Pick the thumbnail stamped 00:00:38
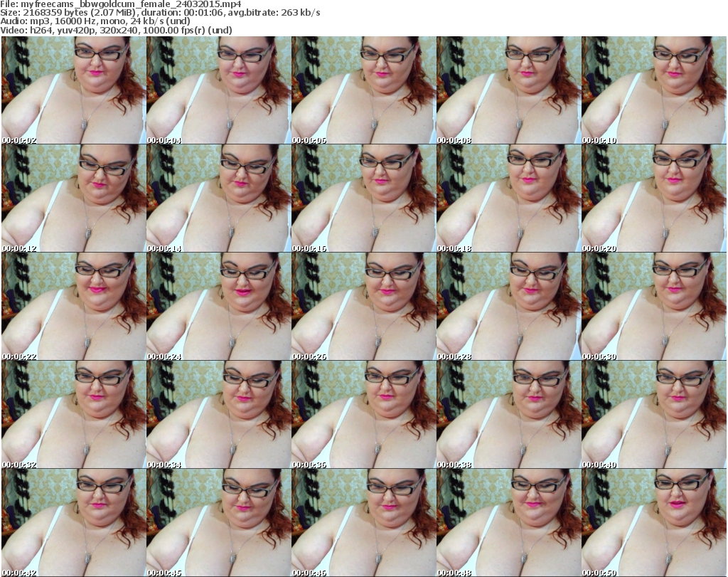Image resolution: width=728 pixels, height=577 pixels. (508, 415)
